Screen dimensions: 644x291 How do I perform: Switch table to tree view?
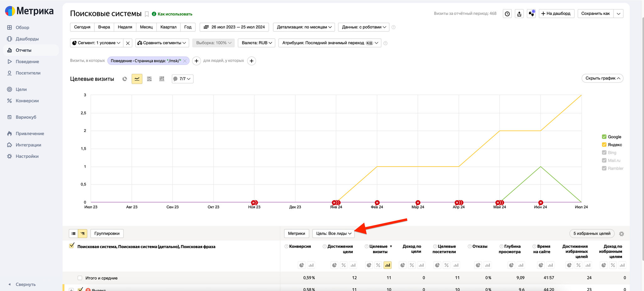(83, 233)
